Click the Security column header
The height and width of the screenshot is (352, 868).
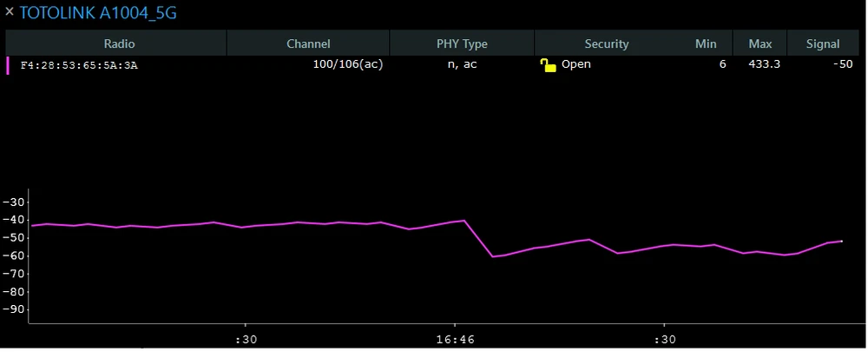(606, 43)
